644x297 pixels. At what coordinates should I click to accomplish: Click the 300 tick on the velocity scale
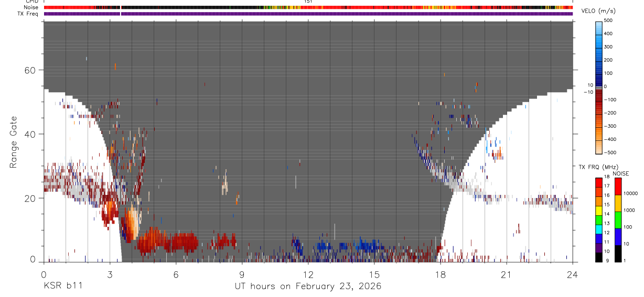pyautogui.click(x=609, y=47)
